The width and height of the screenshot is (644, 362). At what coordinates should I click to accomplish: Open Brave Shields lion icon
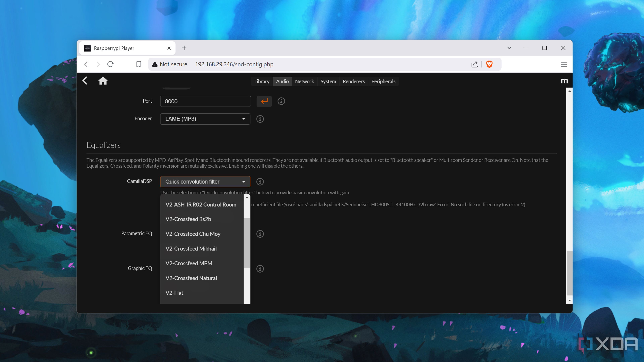point(489,64)
